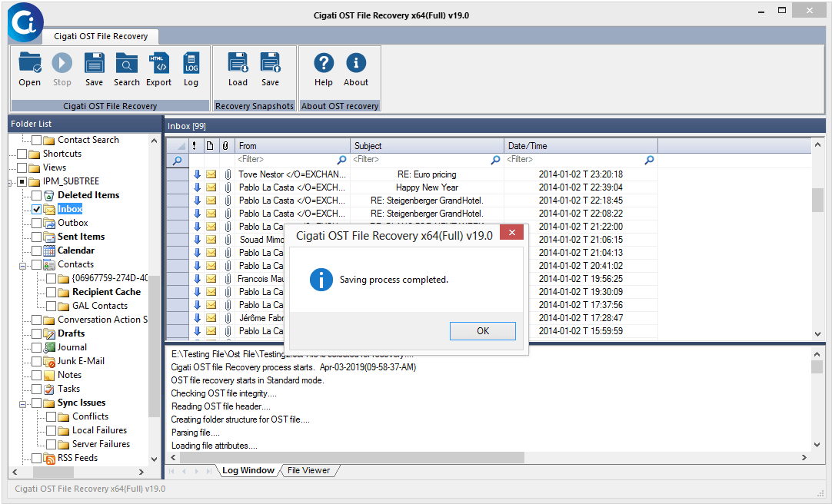Click the RSS Feeds folder icon
This screenshot has height=504, width=832.
[48, 458]
